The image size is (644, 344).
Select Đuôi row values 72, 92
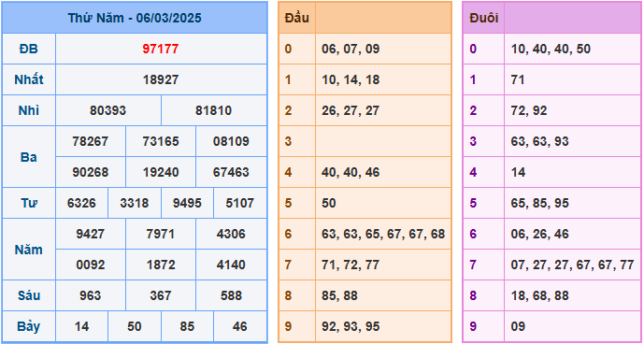click(x=529, y=110)
